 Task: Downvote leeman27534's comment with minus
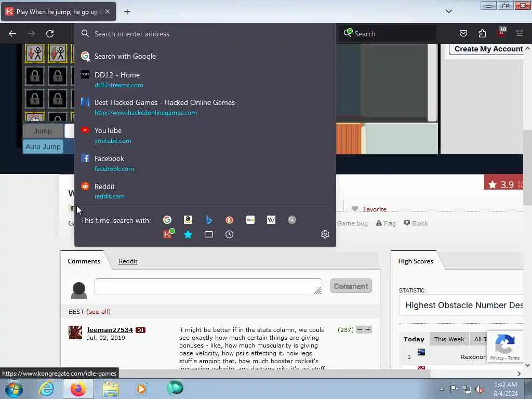click(360, 329)
